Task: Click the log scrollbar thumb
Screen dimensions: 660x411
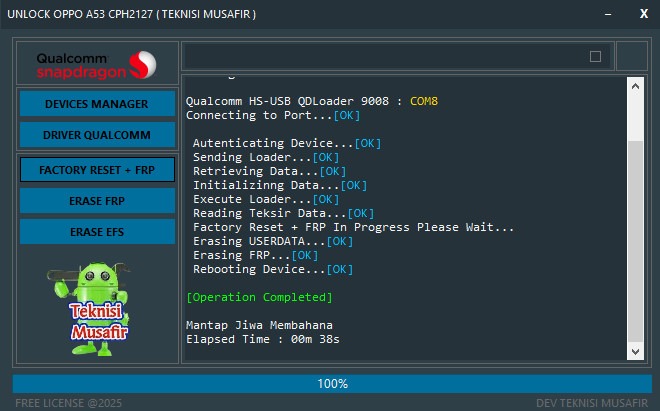Action: click(635, 241)
